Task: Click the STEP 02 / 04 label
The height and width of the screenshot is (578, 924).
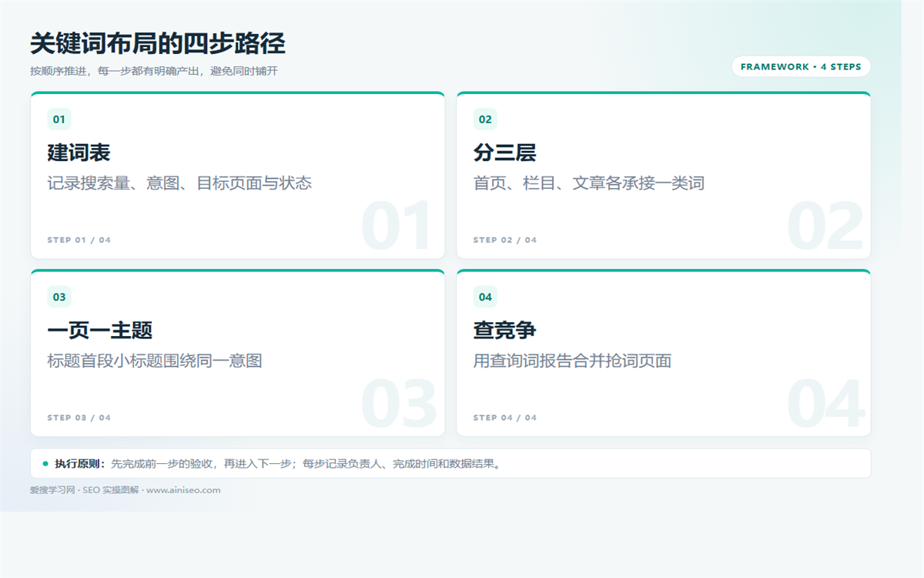Action: [x=505, y=240]
